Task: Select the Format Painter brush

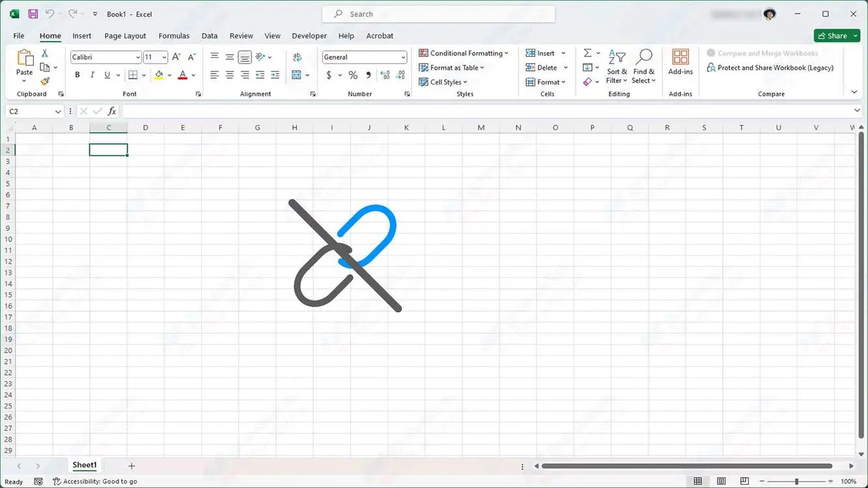Action: coord(45,81)
